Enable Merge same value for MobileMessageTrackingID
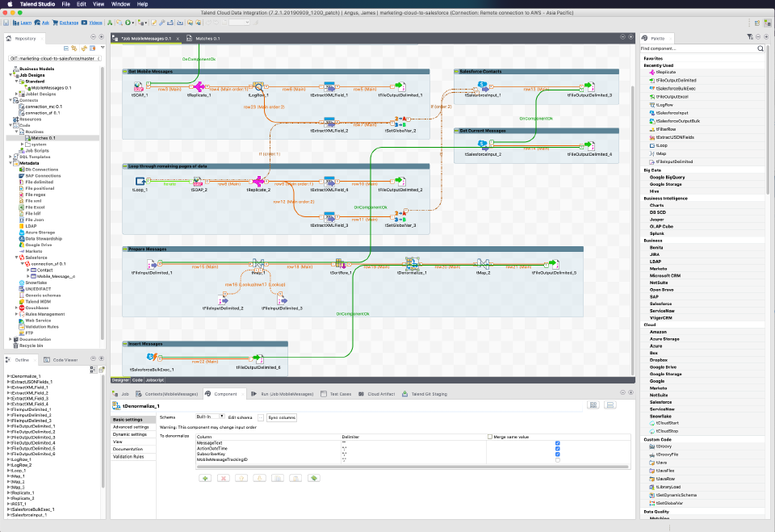Image resolution: width=775 pixels, height=532 pixels. (x=558, y=459)
